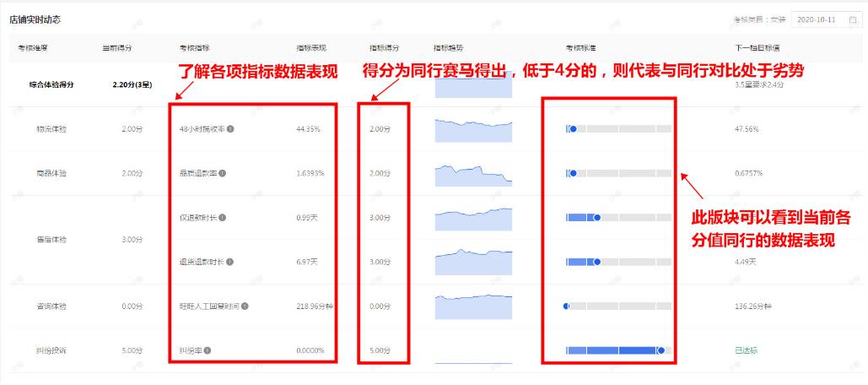Image resolution: width=868 pixels, height=385 pixels.
Task: Click the 物流体验 standard slider handle
Action: [x=573, y=129]
